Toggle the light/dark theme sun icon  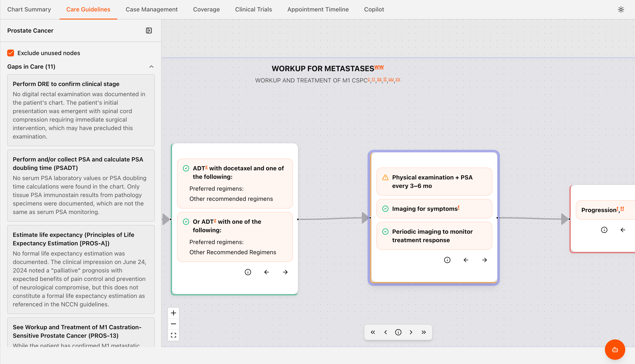point(621,10)
